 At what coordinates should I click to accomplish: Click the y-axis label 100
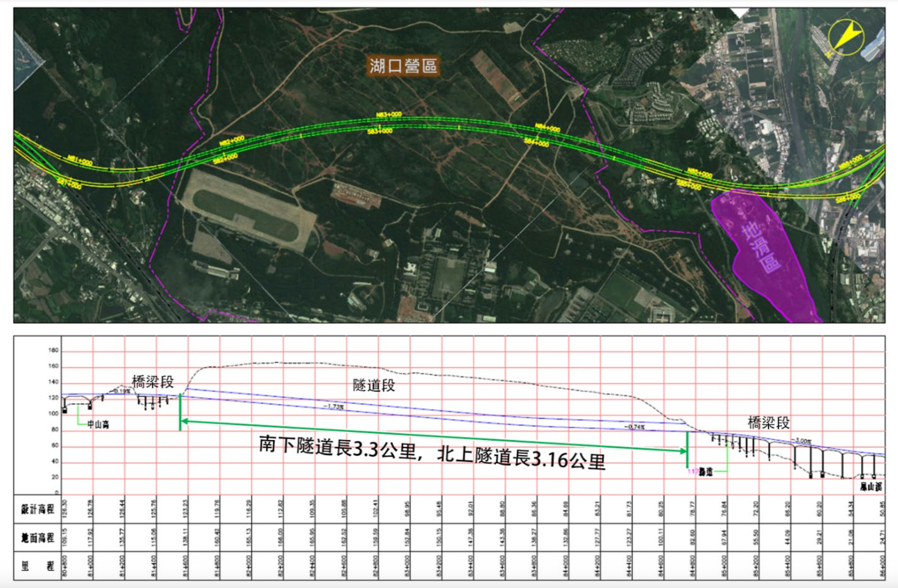54,413
